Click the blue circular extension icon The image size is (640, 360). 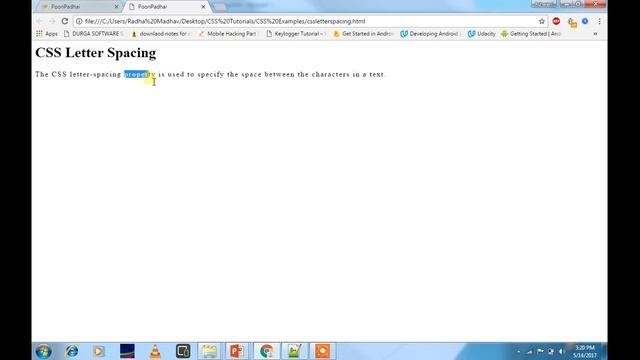(x=585, y=21)
